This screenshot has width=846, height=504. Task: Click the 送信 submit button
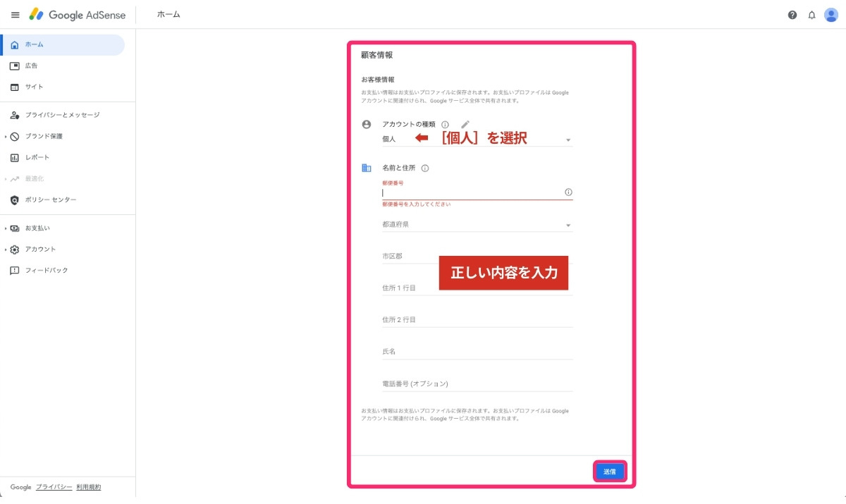click(609, 471)
